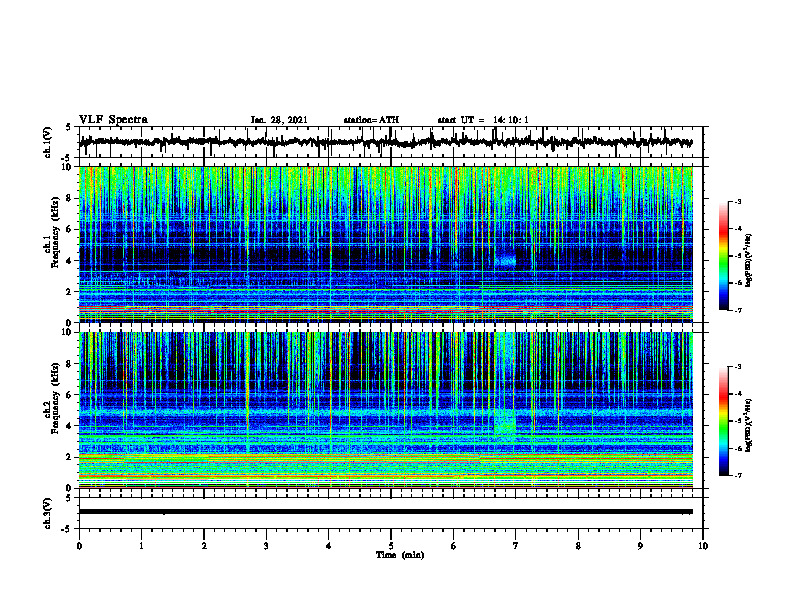Click time axis tick label "1"
Viewport: 792px width, 612px height.
coord(141,546)
